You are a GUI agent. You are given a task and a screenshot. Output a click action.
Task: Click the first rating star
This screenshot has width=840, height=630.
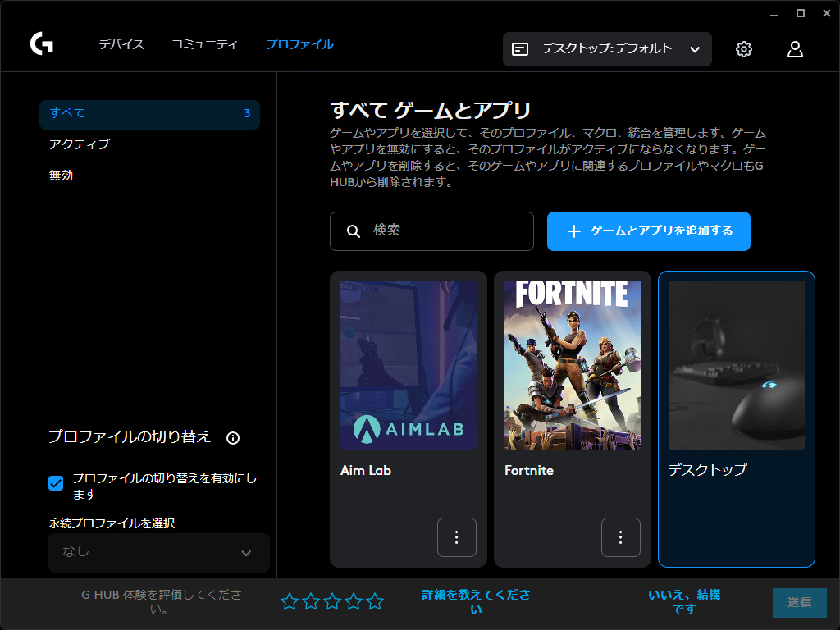(290, 602)
